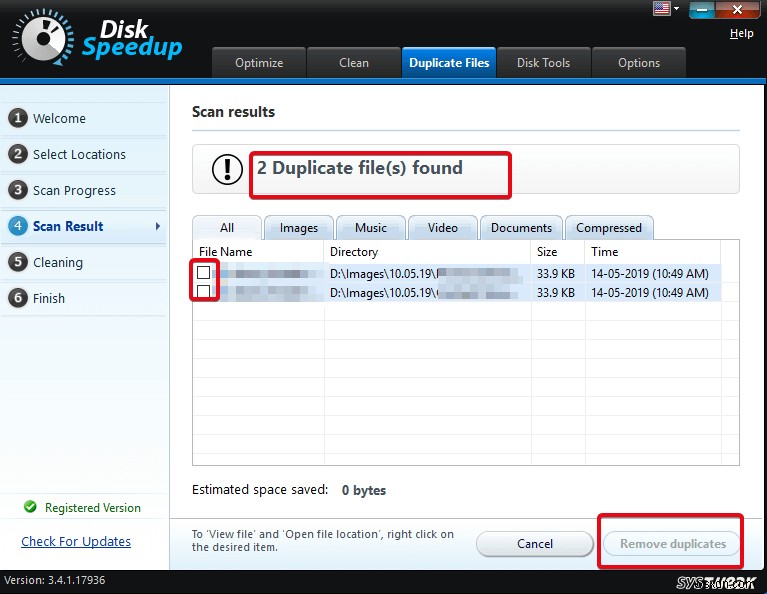Viewport: 767px width, 594px height.
Task: Click the Remove duplicates button
Action: [673, 544]
